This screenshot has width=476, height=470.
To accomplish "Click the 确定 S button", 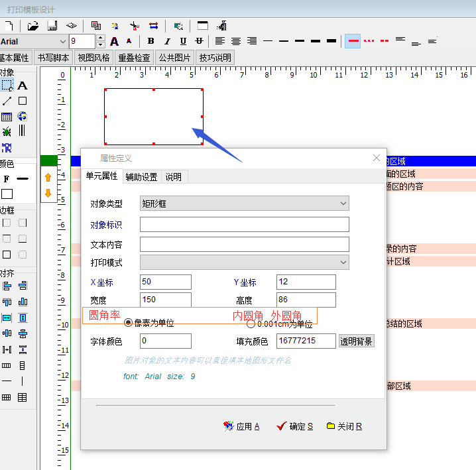I will click(294, 426).
